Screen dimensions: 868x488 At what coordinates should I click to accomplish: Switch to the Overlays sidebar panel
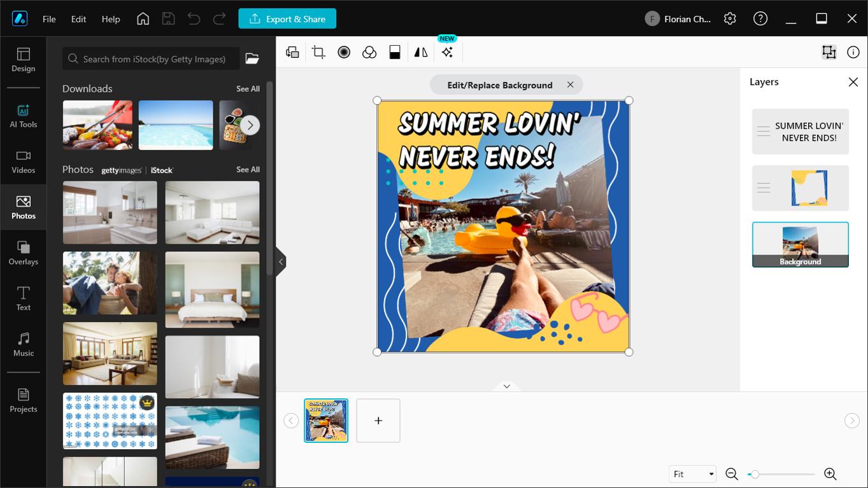point(23,252)
